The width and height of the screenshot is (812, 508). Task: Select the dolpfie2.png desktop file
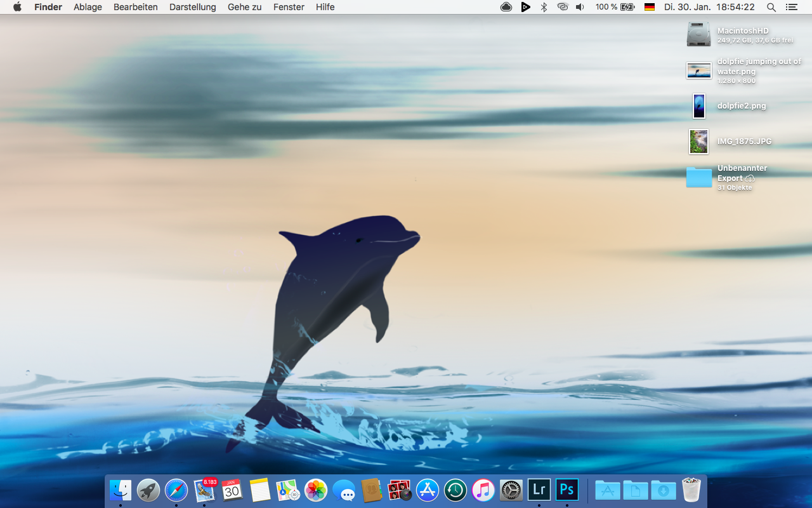[699, 106]
